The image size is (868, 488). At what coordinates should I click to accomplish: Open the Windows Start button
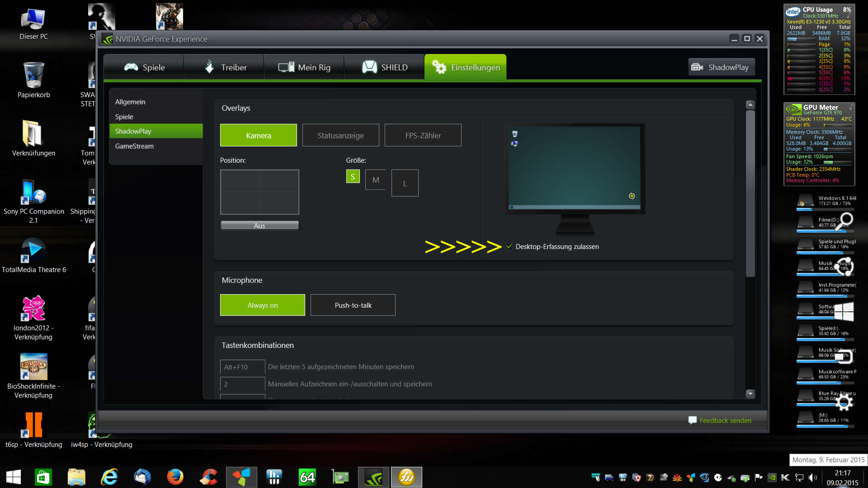[x=14, y=477]
